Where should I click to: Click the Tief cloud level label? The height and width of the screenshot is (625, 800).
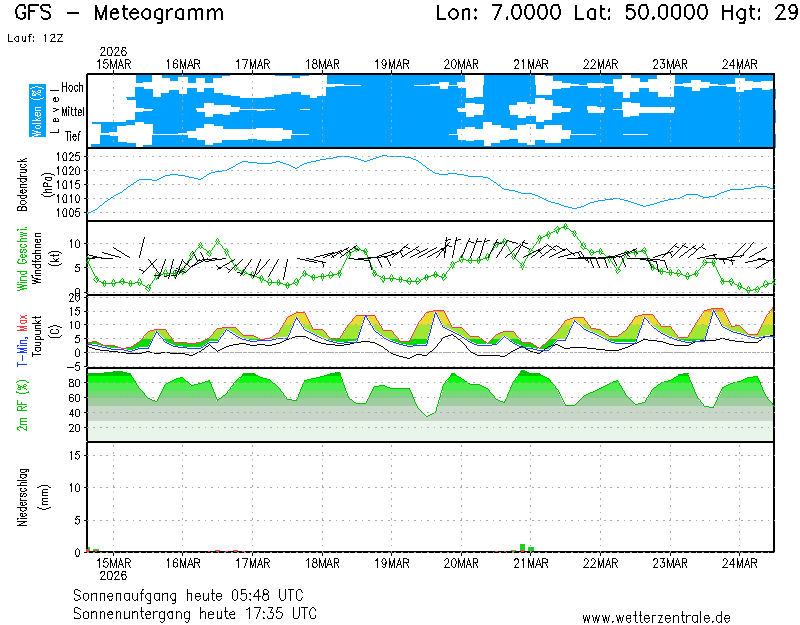73,134
